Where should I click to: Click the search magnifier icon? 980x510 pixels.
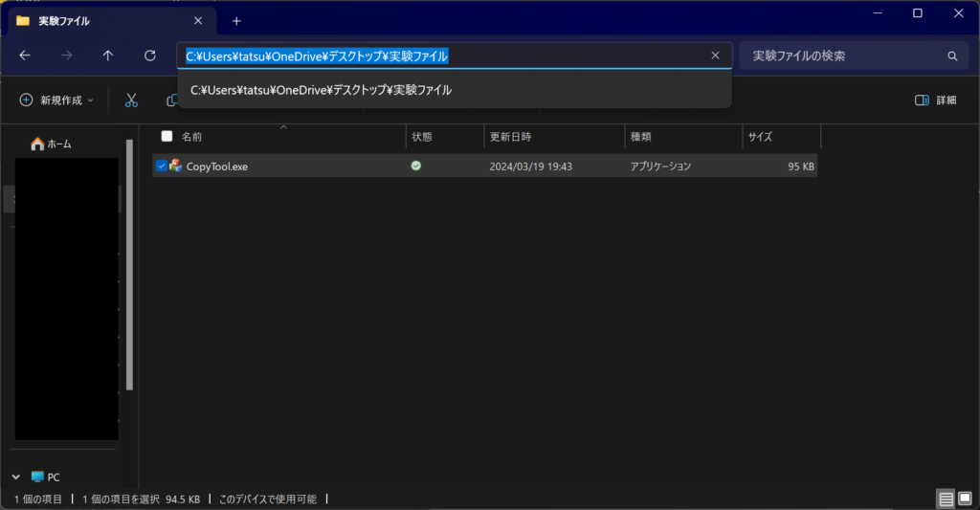coord(951,55)
